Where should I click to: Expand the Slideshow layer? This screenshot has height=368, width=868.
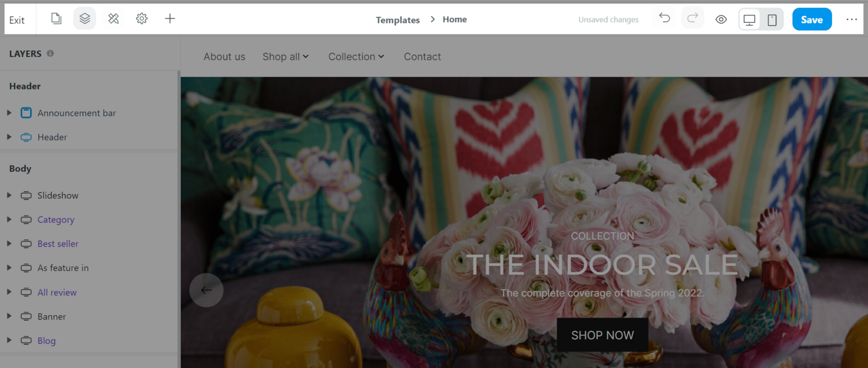(9, 195)
